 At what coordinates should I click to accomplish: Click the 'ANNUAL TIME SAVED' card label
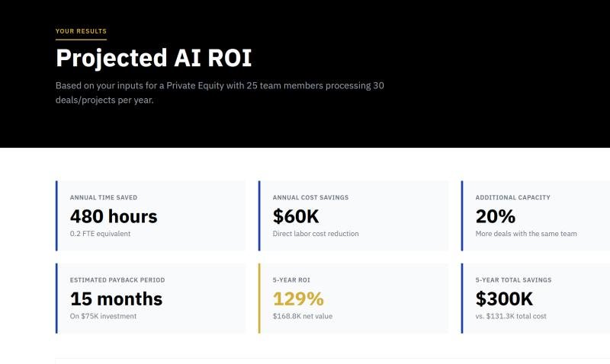[x=104, y=198]
